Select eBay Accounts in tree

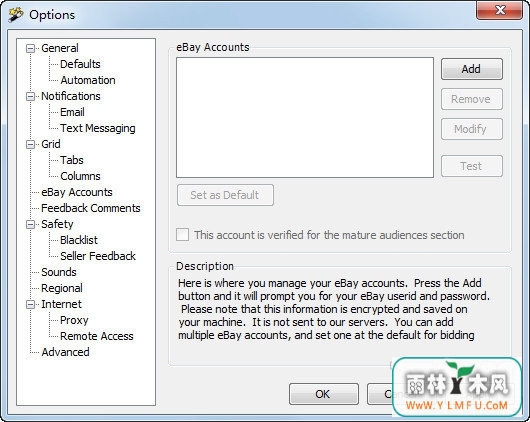pyautogui.click(x=77, y=192)
